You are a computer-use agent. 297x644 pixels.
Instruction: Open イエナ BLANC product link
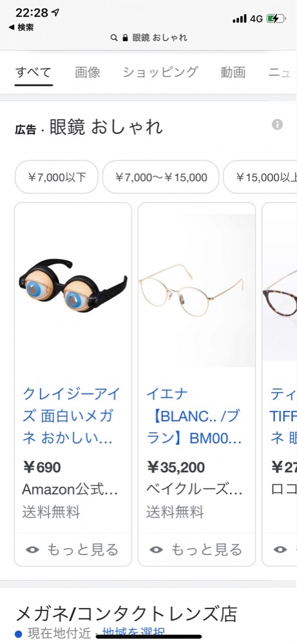(194, 416)
